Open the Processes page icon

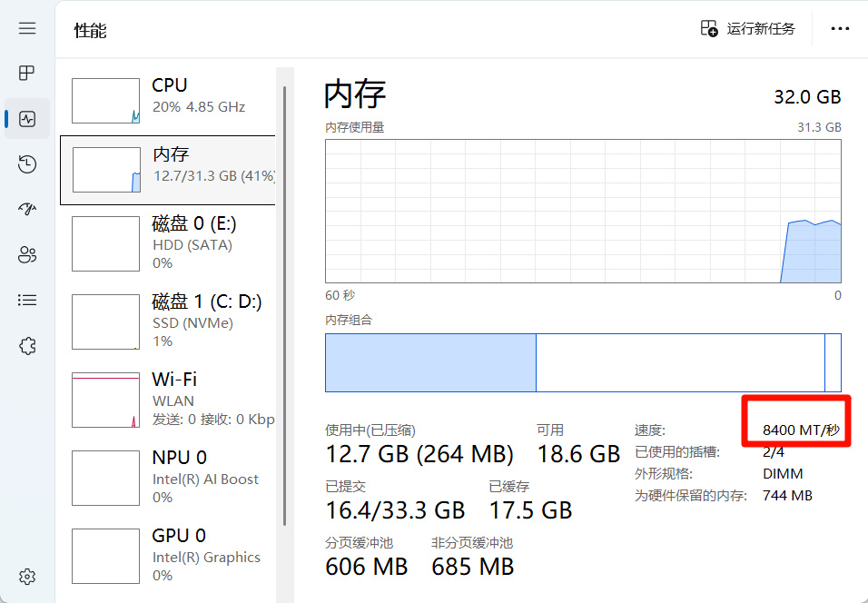point(27,73)
